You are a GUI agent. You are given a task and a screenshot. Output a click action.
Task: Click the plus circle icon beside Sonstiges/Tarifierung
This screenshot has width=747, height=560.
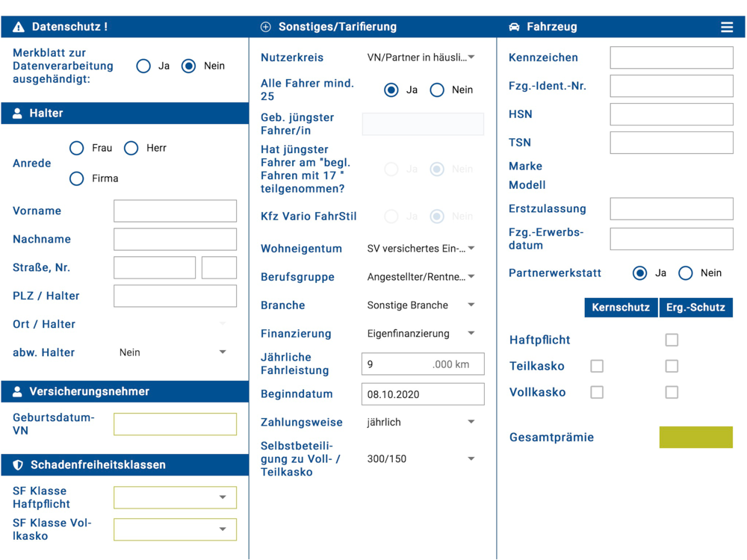(266, 27)
